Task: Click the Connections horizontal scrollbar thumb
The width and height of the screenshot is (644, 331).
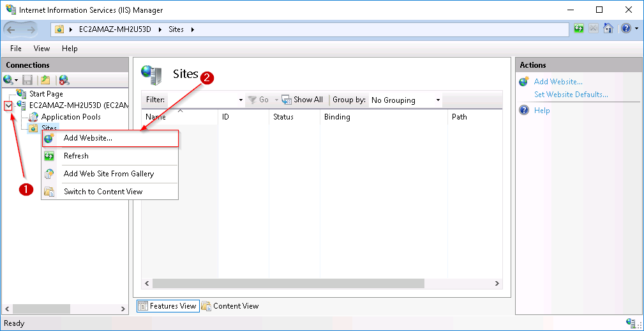Action: tap(41, 309)
